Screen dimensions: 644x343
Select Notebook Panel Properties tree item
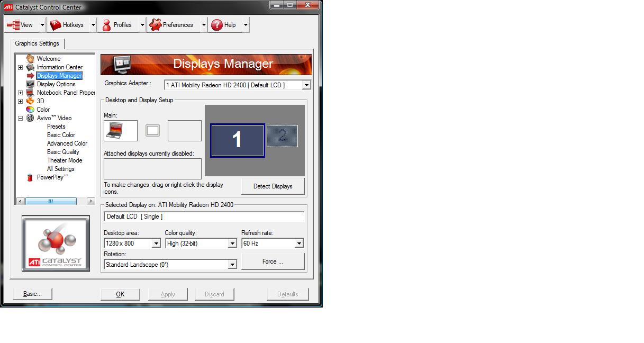pos(66,93)
